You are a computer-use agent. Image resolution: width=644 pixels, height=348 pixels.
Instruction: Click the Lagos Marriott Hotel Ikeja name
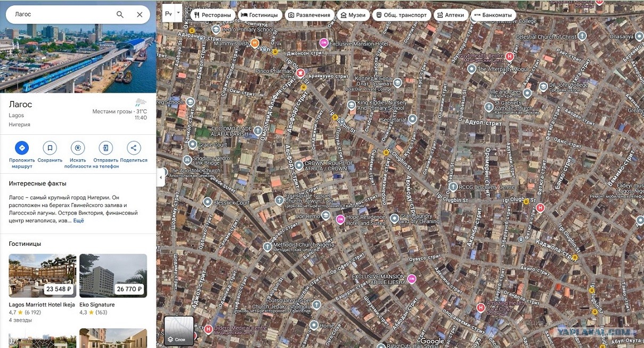tap(42, 305)
